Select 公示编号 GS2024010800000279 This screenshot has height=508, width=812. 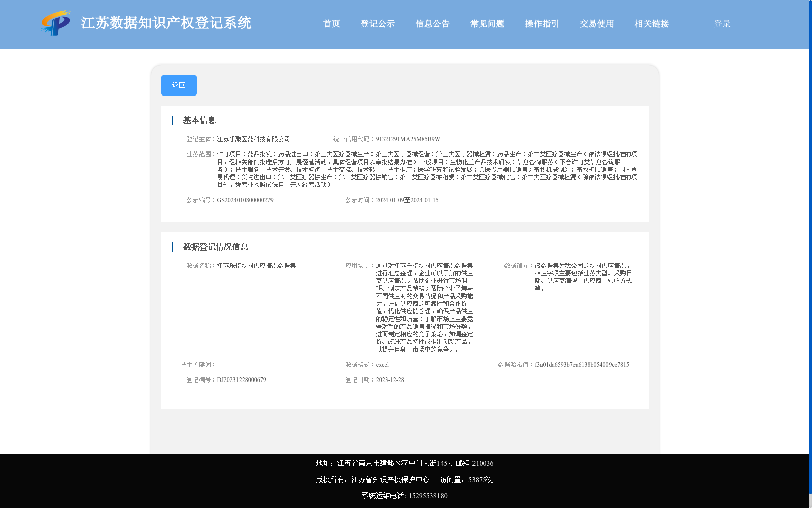point(245,200)
